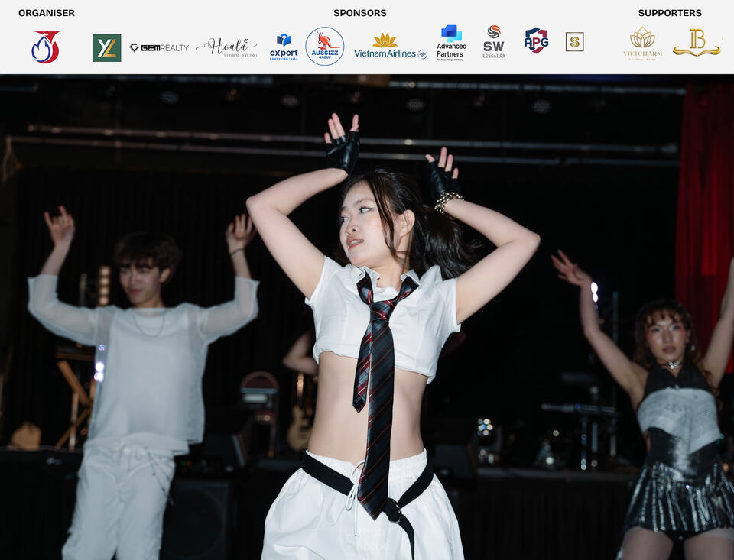Screen dimensions: 734x560
Task: Click the SW Education logo
Action: click(x=494, y=42)
